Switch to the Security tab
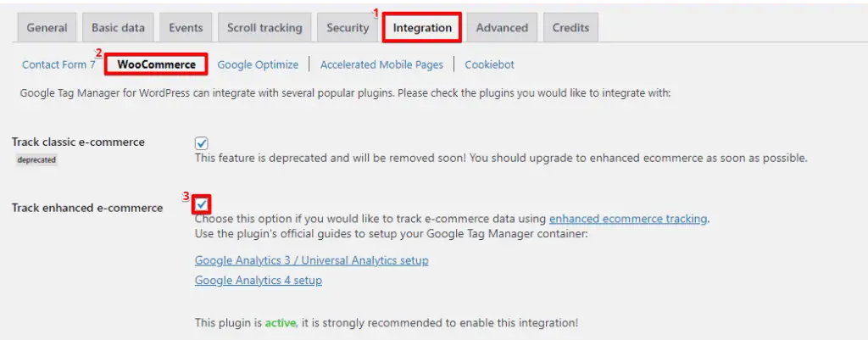 348,28
